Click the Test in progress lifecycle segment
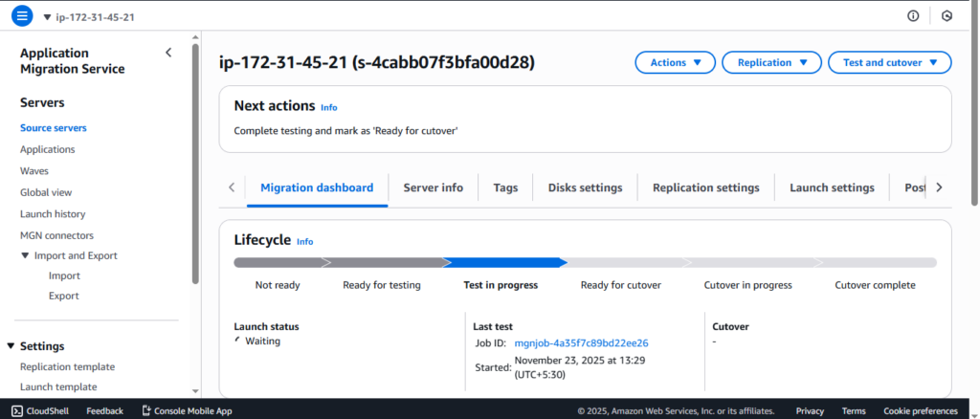The width and height of the screenshot is (980, 419). [x=504, y=262]
